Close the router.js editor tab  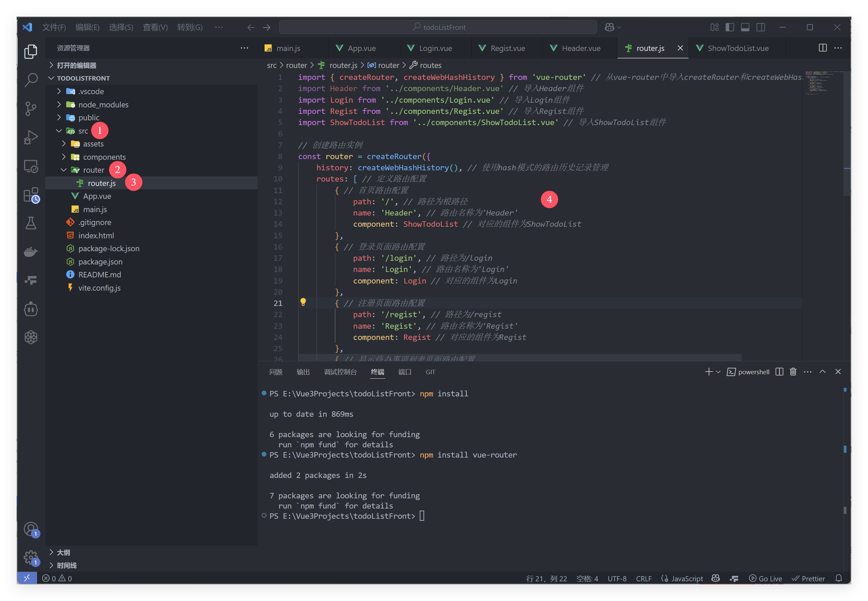click(x=680, y=48)
